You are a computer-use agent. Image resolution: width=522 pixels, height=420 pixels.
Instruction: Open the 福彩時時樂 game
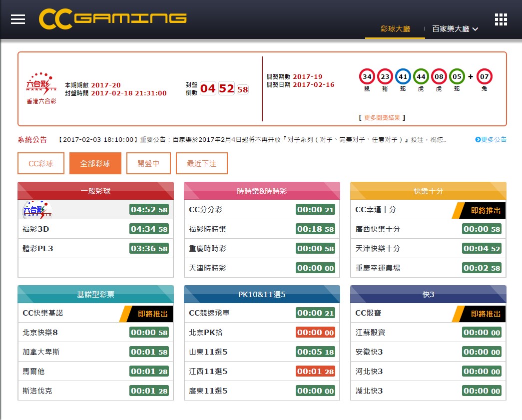point(262,229)
